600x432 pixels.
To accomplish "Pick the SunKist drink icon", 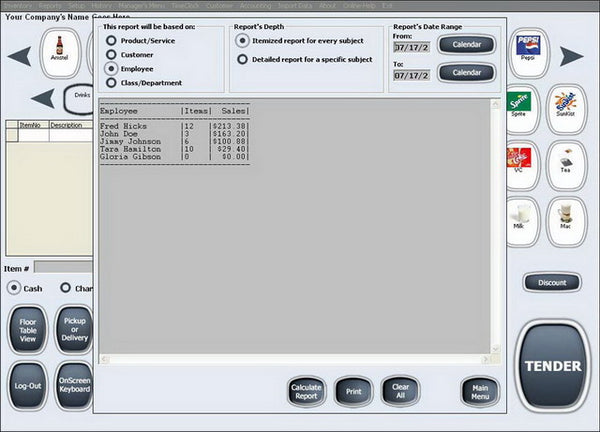I will coord(566,109).
